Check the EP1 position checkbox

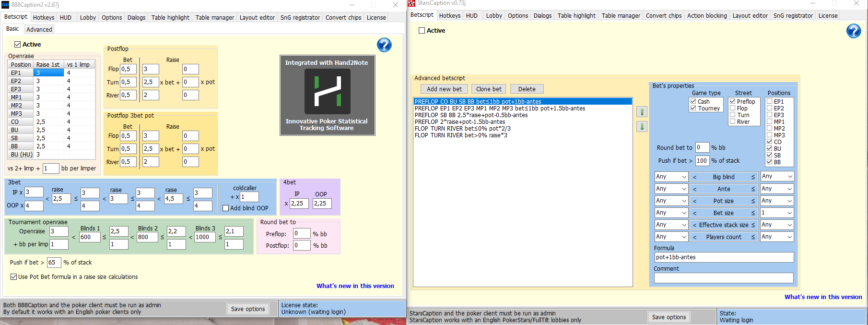pyautogui.click(x=769, y=101)
